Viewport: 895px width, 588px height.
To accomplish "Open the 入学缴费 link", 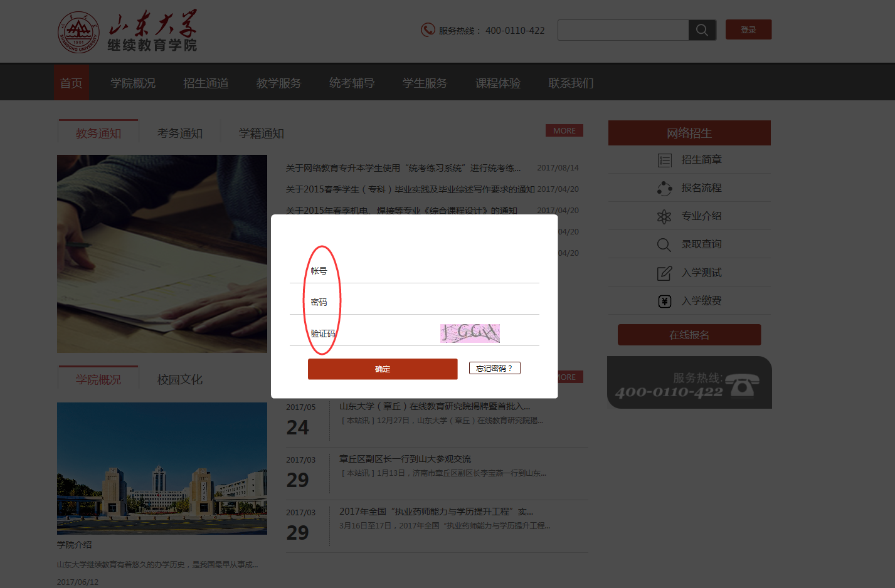I will click(701, 301).
